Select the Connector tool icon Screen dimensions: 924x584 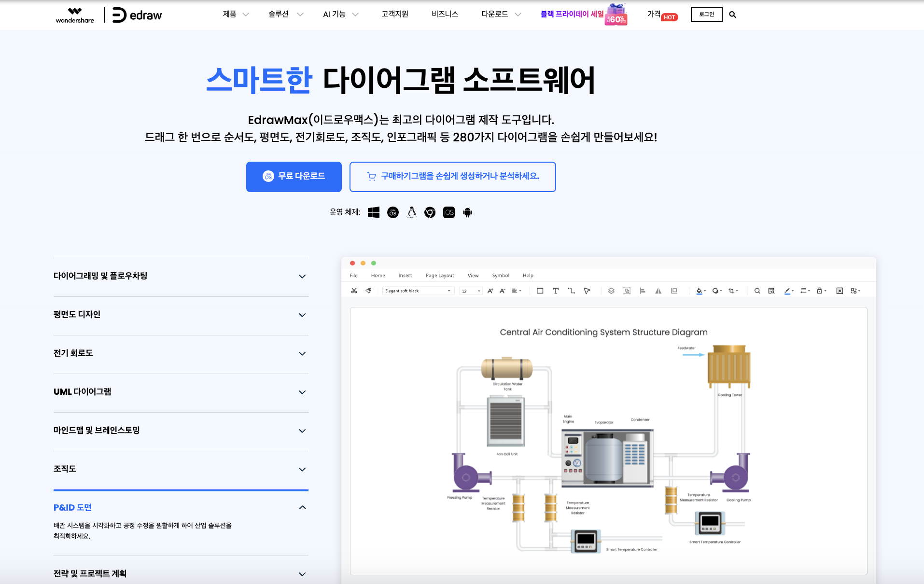click(571, 291)
